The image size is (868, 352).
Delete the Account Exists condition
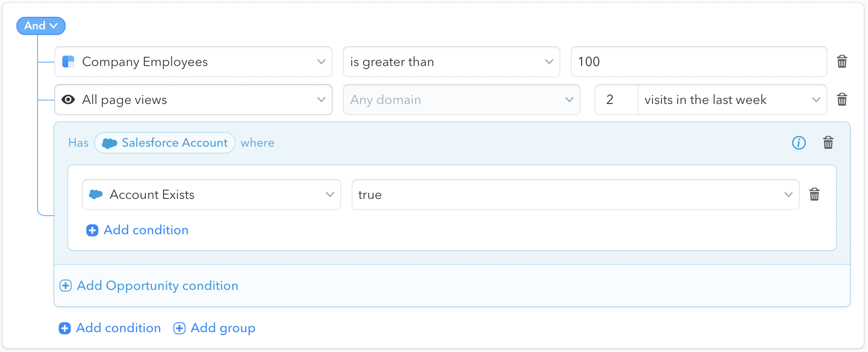tap(814, 195)
